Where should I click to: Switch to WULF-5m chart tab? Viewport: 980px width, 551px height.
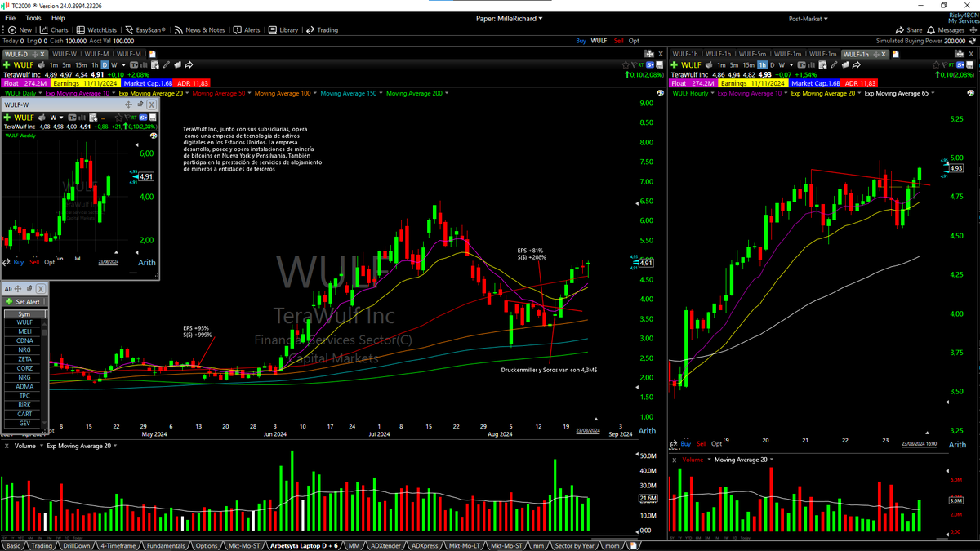coord(754,54)
